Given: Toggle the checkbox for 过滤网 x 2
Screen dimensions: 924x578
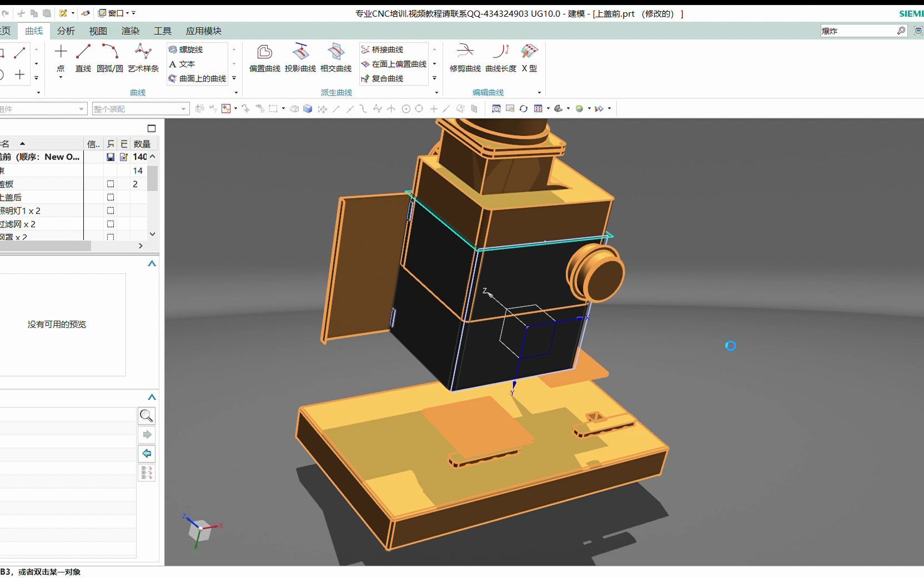Looking at the screenshot, I should (x=111, y=224).
